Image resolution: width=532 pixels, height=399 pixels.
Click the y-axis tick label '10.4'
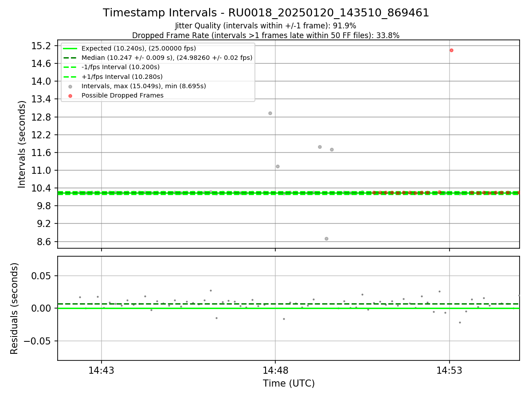(42, 188)
